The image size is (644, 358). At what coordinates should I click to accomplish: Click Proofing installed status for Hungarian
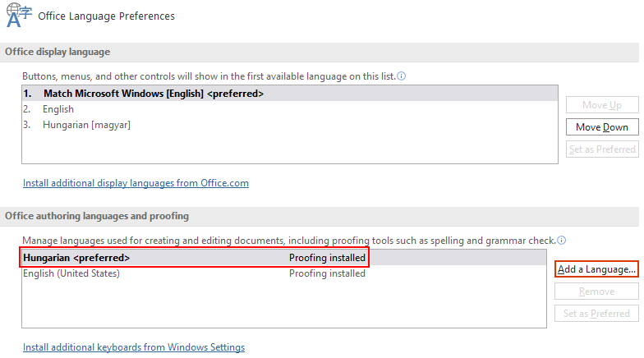pos(327,258)
